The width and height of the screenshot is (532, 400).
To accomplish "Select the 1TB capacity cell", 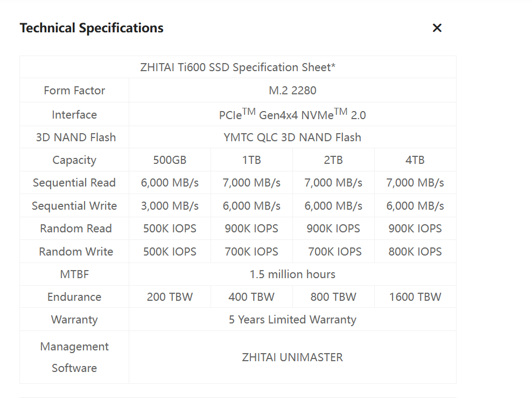I will (251, 160).
